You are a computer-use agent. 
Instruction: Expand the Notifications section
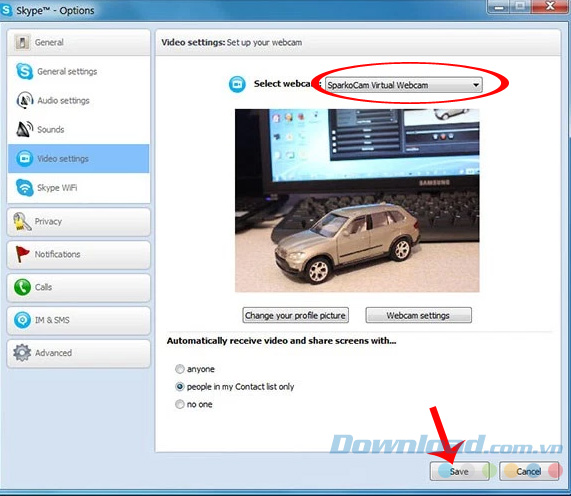[x=78, y=255]
